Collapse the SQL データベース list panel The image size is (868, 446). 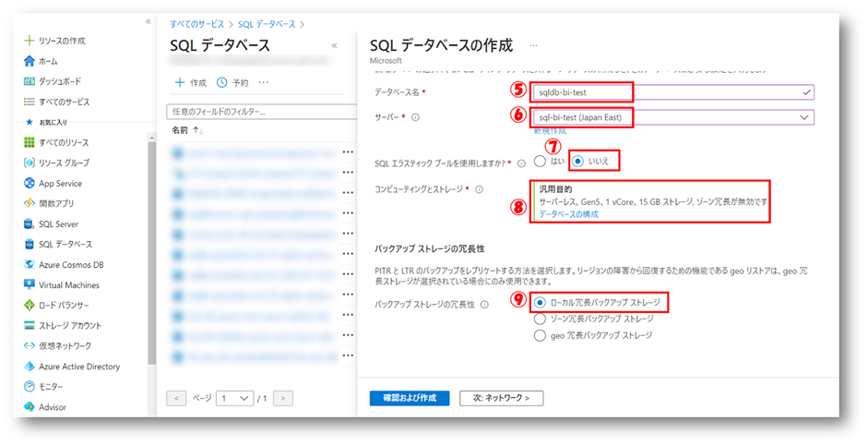[334, 45]
